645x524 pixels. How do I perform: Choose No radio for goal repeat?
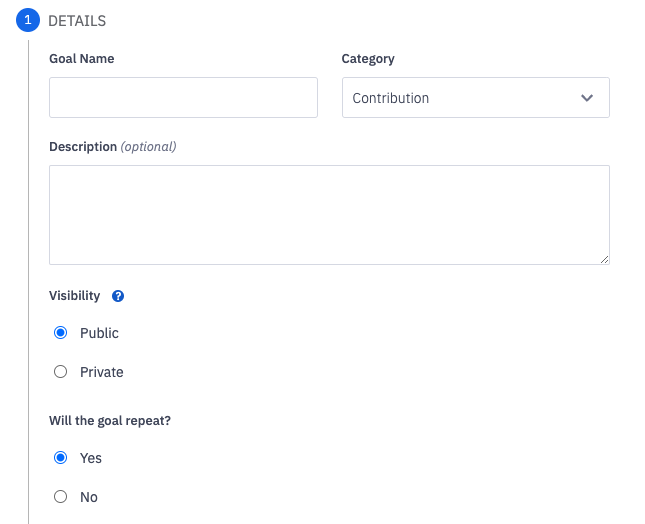click(x=60, y=497)
